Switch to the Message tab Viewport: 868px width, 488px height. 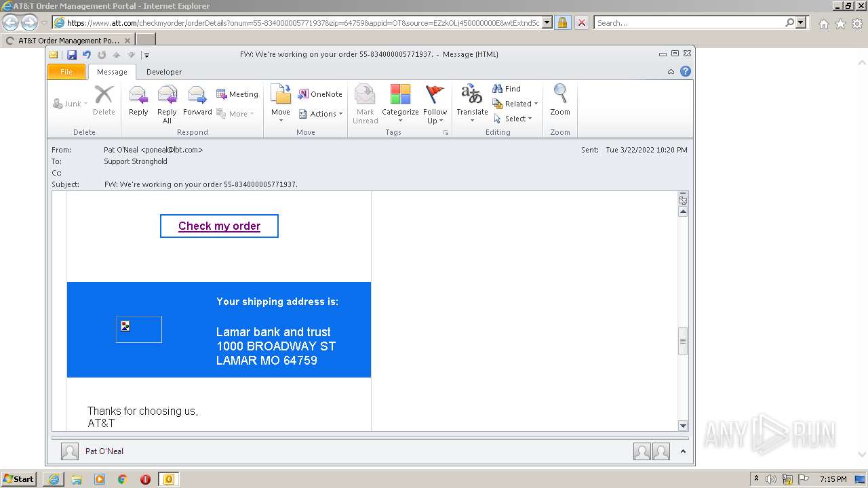point(112,72)
